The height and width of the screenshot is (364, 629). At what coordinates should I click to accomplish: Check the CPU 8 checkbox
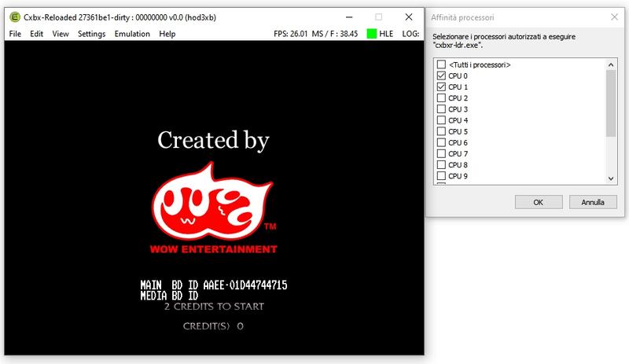[x=441, y=164]
